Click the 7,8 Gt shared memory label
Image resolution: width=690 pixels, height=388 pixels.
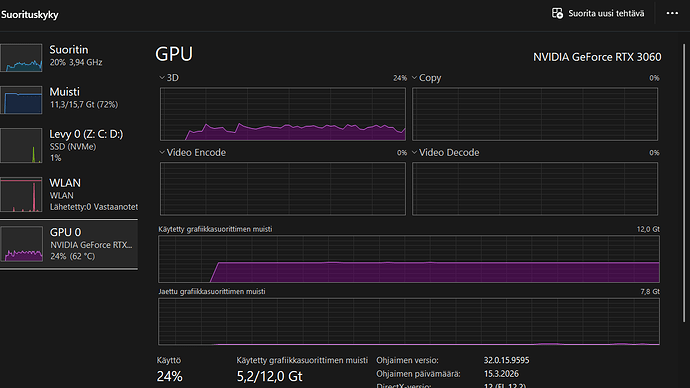(x=650, y=292)
